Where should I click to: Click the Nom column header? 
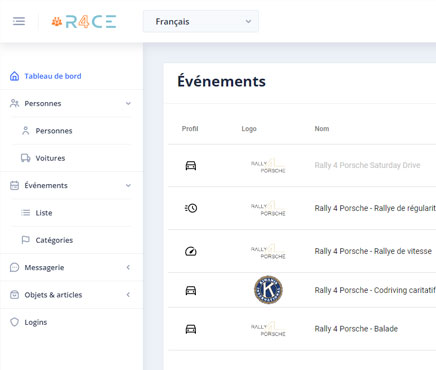click(x=322, y=129)
